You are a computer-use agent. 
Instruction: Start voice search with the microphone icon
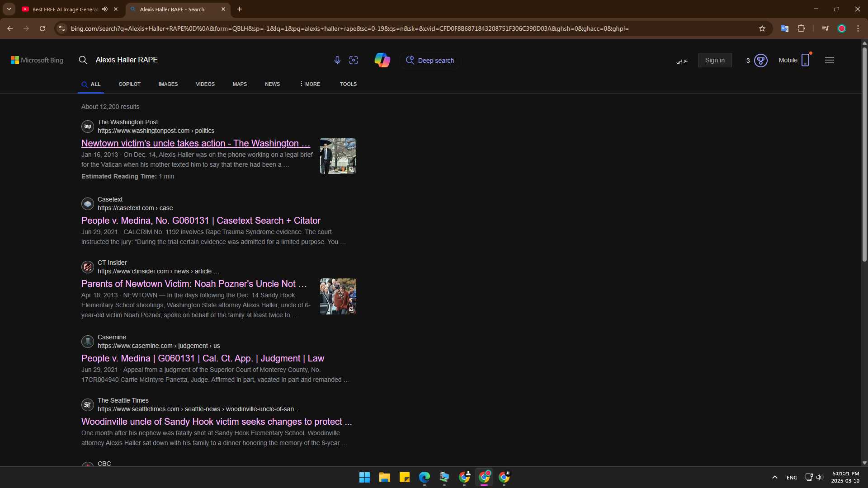click(337, 60)
